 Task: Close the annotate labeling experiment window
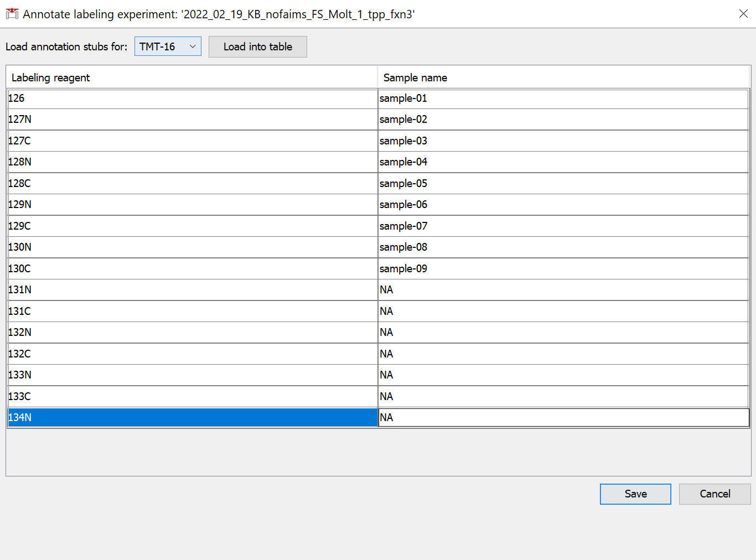point(743,13)
